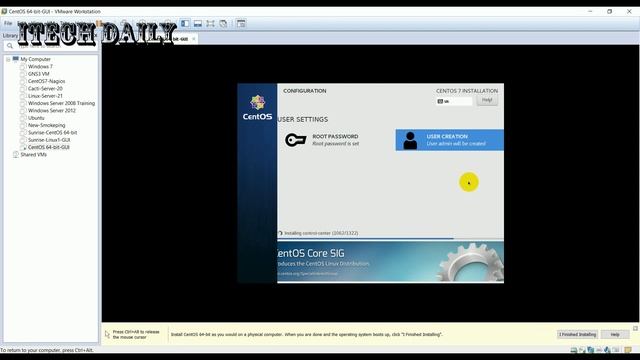Image resolution: width=640 pixels, height=360 pixels.
Task: Select My Computer tree label
Action: pos(36,59)
